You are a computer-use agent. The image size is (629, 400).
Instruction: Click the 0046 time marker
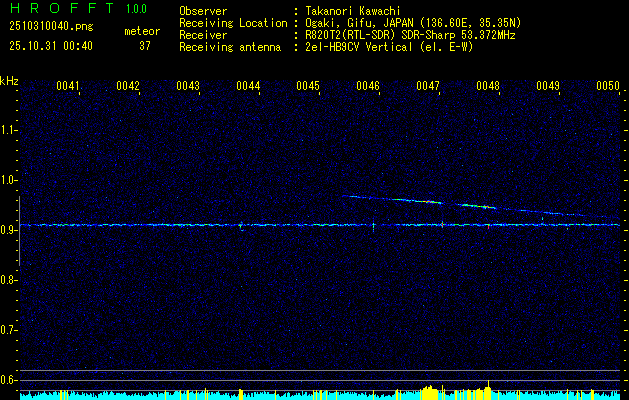click(368, 87)
